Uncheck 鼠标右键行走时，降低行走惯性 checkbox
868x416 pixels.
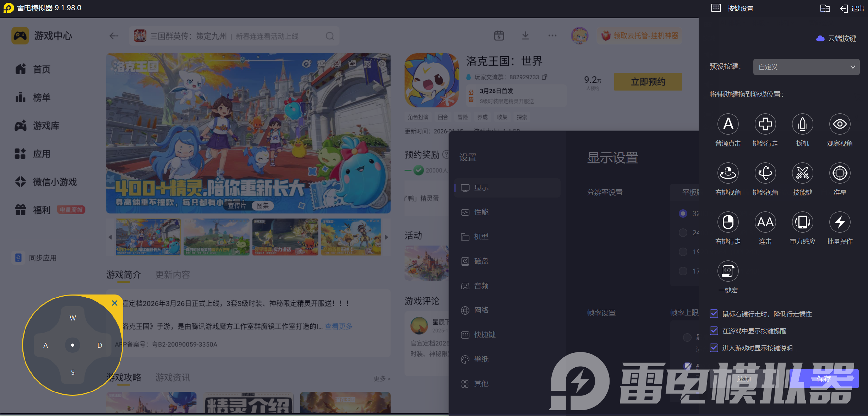pos(714,314)
